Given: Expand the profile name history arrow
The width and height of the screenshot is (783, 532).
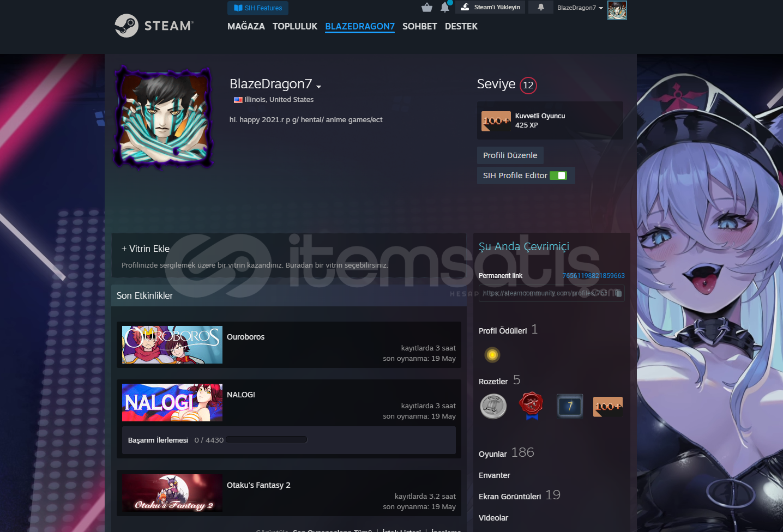Looking at the screenshot, I should [318, 87].
